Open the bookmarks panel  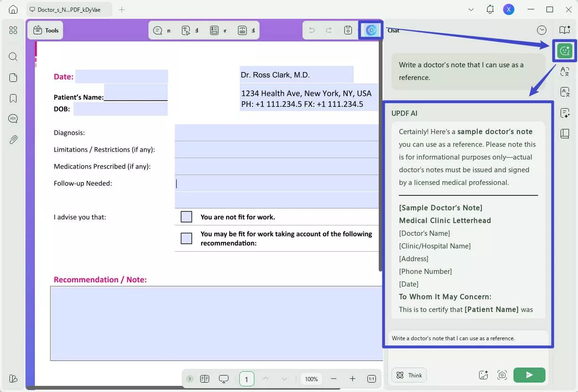tap(13, 98)
